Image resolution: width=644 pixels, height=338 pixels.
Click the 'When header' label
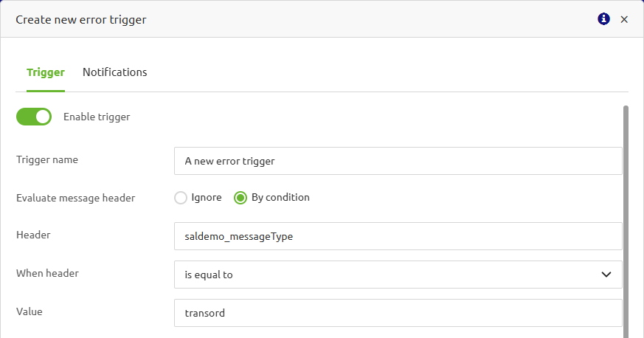(47, 273)
